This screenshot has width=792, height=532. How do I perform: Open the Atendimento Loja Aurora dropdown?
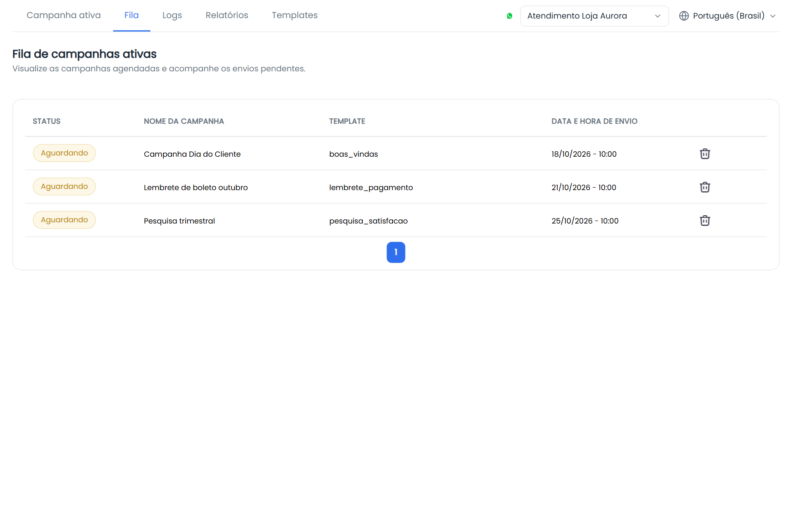click(594, 16)
